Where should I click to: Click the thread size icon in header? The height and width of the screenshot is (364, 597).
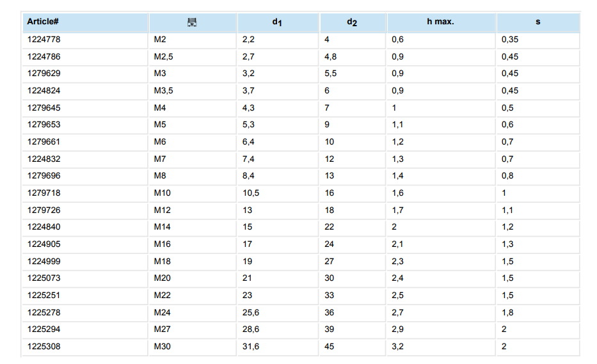tap(191, 22)
